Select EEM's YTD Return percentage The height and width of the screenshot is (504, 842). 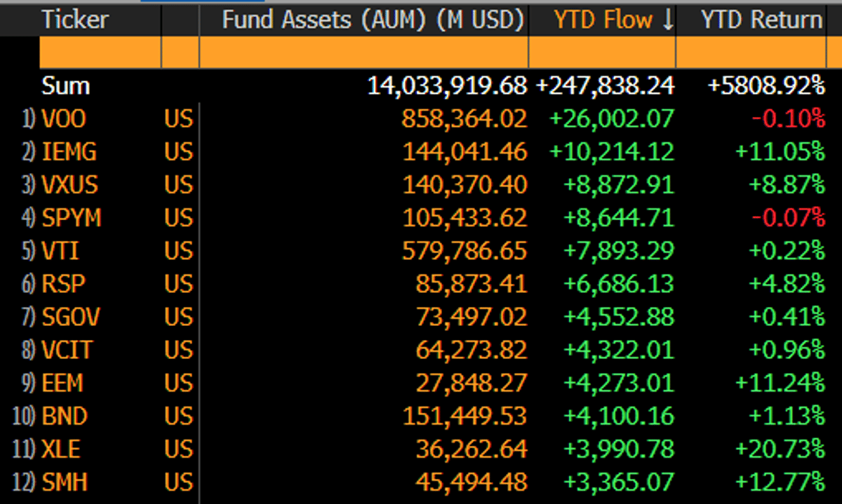(779, 383)
